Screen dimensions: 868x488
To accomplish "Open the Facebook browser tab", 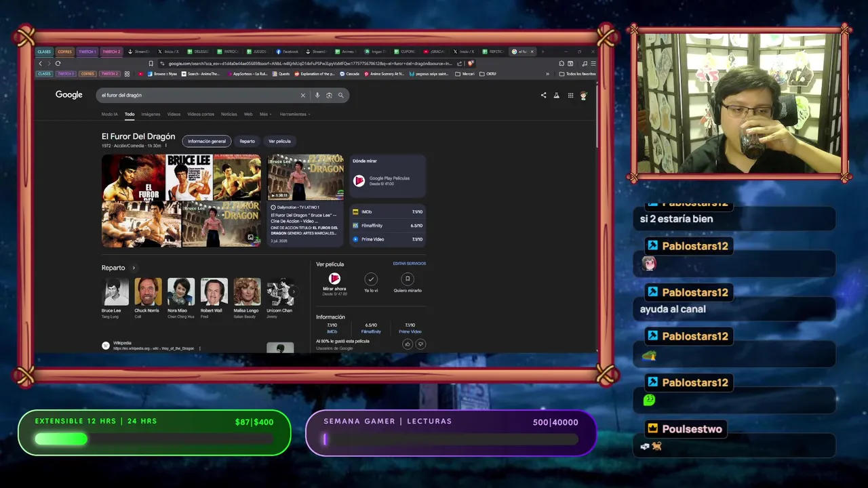I will click(288, 52).
